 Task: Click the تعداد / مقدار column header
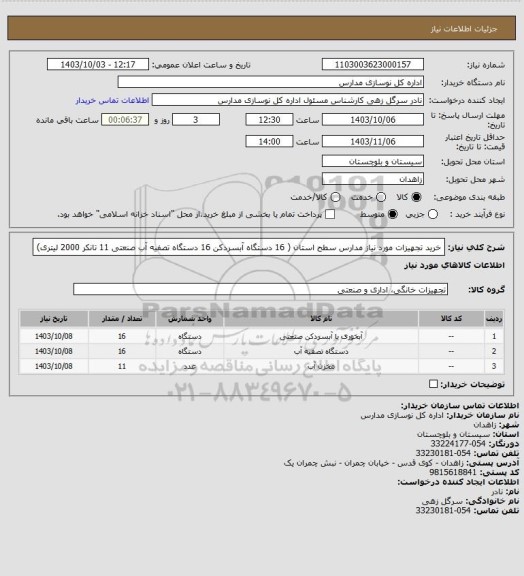click(x=122, y=318)
